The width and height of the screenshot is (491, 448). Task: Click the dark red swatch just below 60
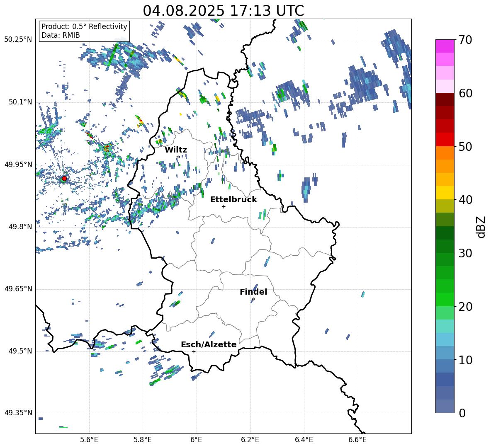coord(445,99)
